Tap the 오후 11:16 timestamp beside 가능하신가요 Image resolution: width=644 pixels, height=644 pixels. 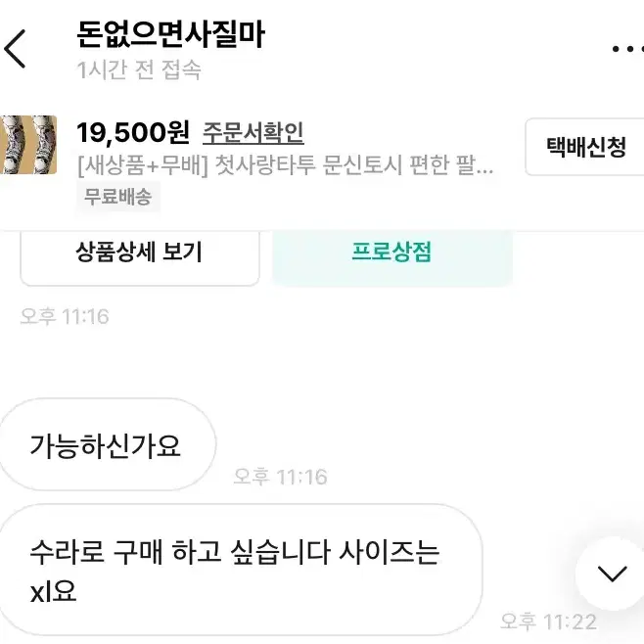[x=280, y=477]
